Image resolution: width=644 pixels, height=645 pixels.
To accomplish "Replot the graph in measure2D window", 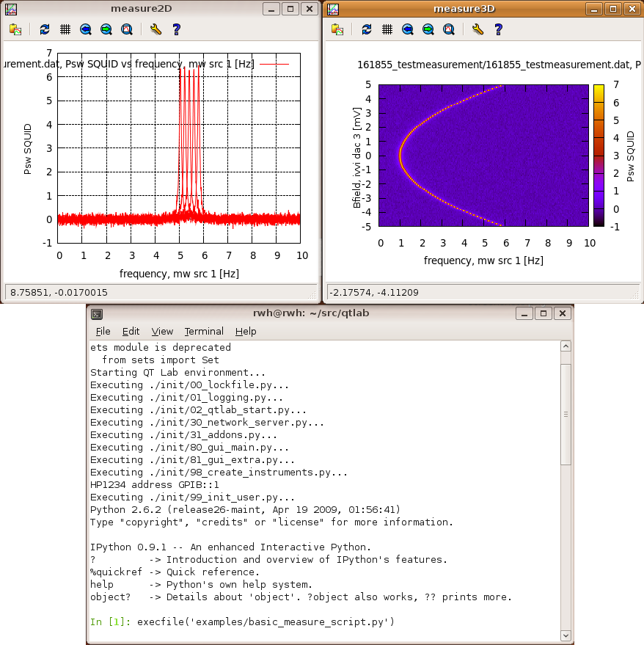I will click(45, 29).
